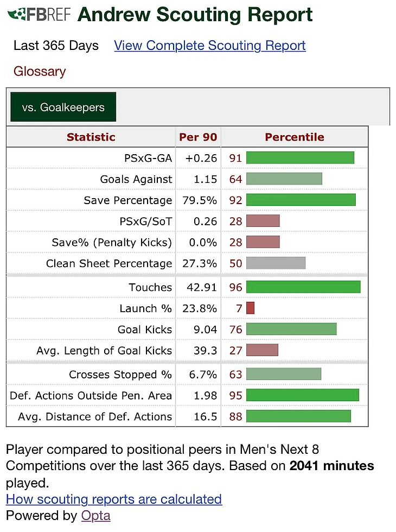This screenshot has width=396, height=532.
Task: Click the Andrew Scouting Report heading
Action: pos(195,15)
